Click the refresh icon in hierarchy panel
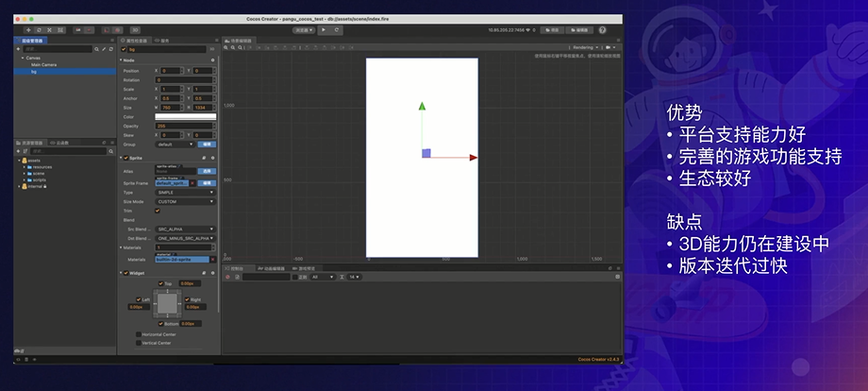 [111, 49]
